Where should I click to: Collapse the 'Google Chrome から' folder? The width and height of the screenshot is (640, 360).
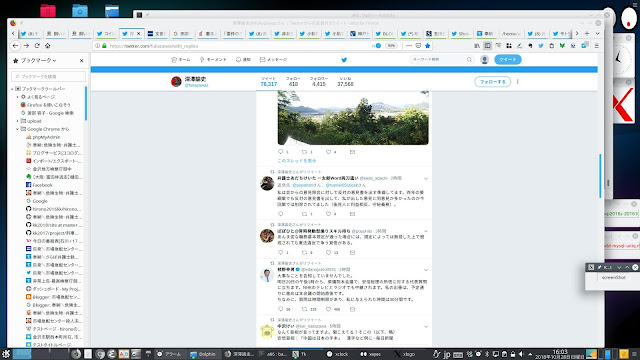pos(18,129)
